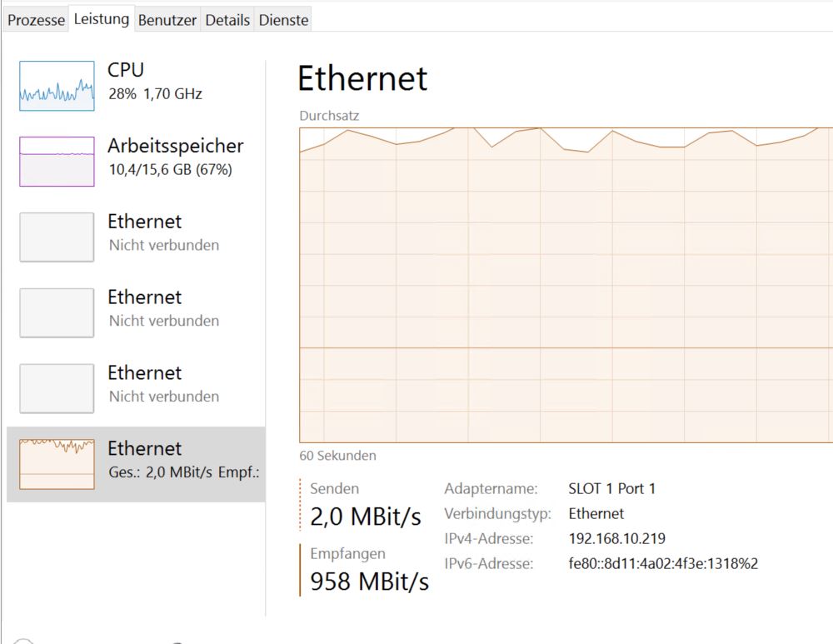
Task: Click the IPv6 address value
Action: pyautogui.click(x=663, y=564)
